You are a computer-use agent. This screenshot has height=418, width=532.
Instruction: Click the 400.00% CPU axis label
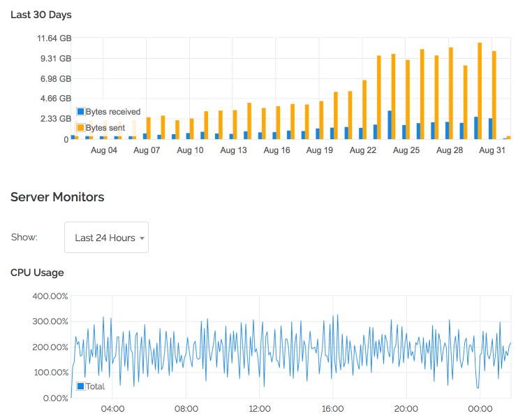click(50, 296)
